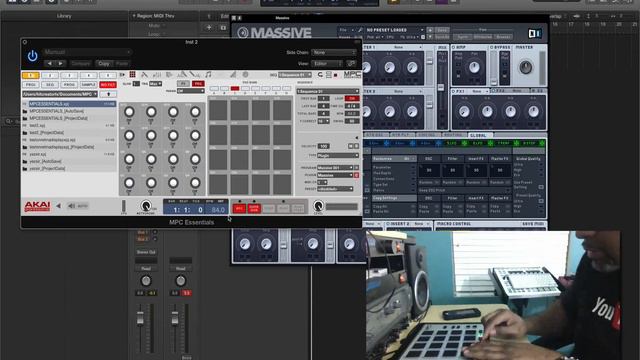640x360 pixels.
Task: Open the Type Plugin dropdown
Action: pos(338,156)
